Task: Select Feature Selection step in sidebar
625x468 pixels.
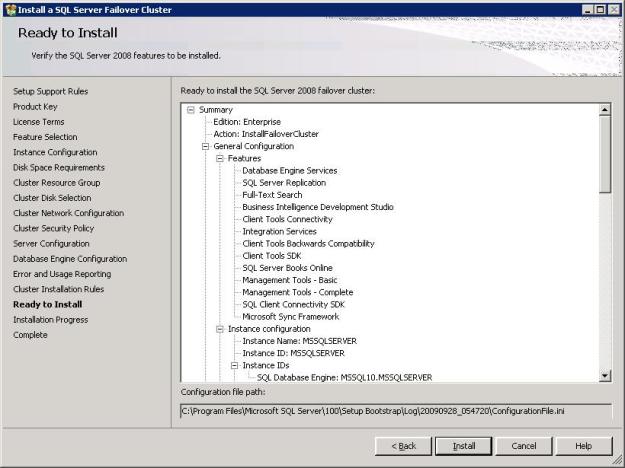Action: click(45, 137)
